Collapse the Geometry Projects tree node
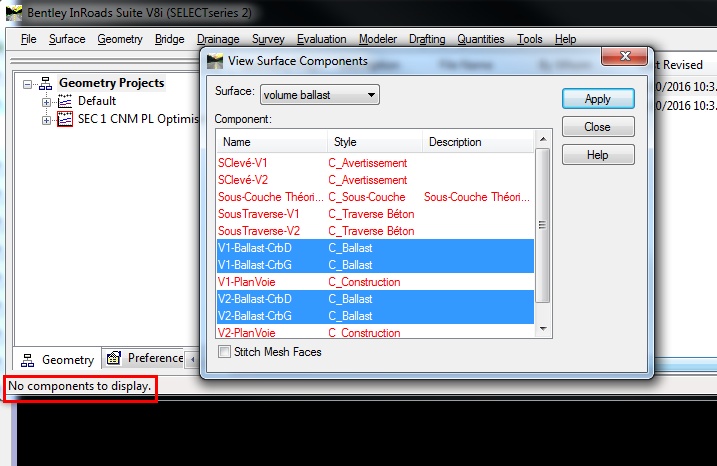The width and height of the screenshot is (717, 466). (27, 84)
